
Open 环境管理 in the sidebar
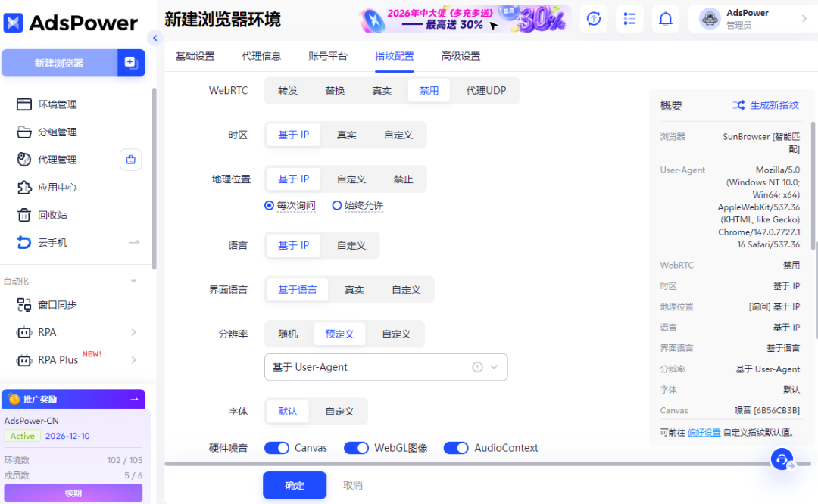pyautogui.click(x=58, y=104)
